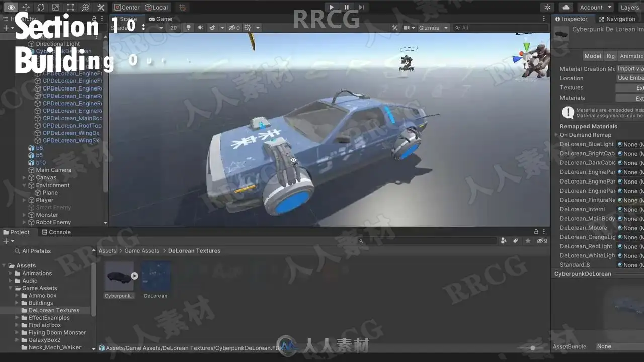Open cloud services button
Viewport: 644px width, 362px height.
566,7
